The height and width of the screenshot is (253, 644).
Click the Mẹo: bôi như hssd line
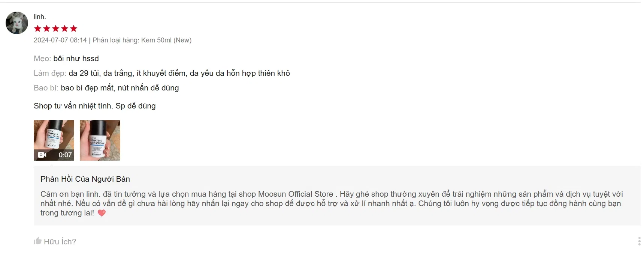point(66,59)
